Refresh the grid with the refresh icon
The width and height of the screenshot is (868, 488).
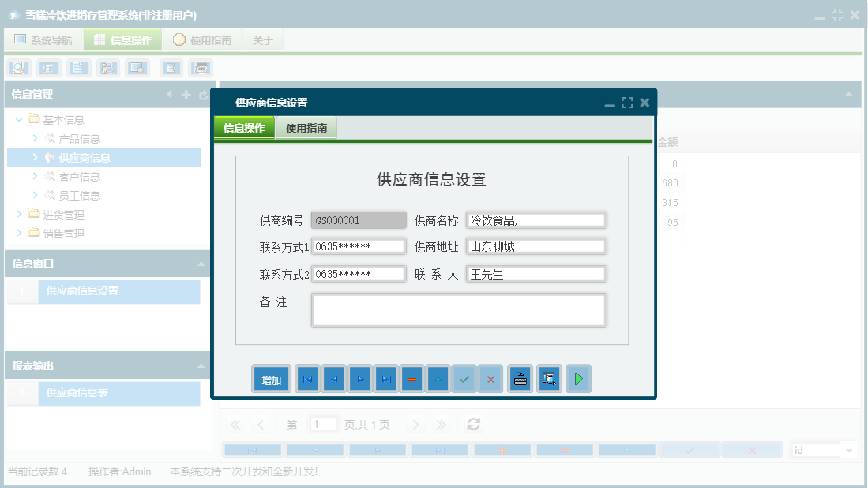pos(473,424)
